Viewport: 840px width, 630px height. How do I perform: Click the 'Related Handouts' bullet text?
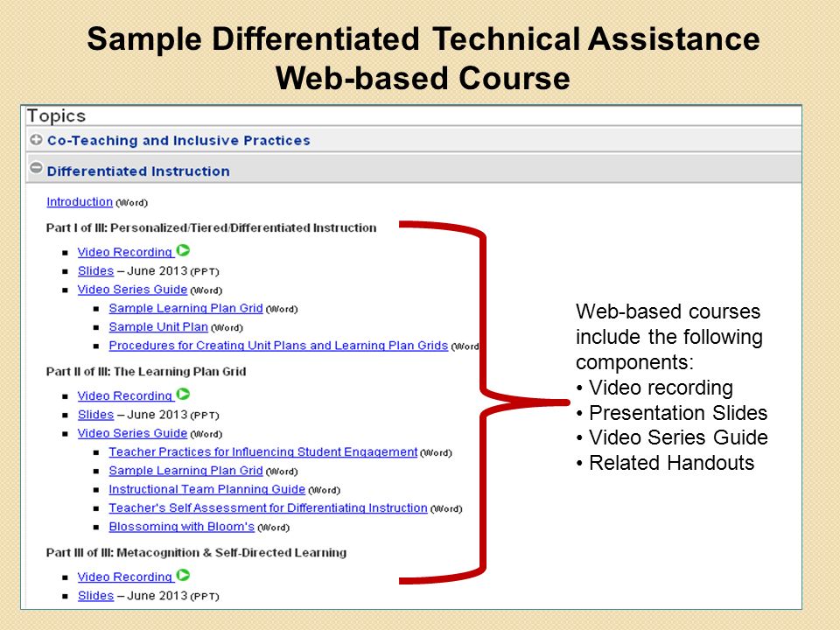pyautogui.click(x=672, y=463)
